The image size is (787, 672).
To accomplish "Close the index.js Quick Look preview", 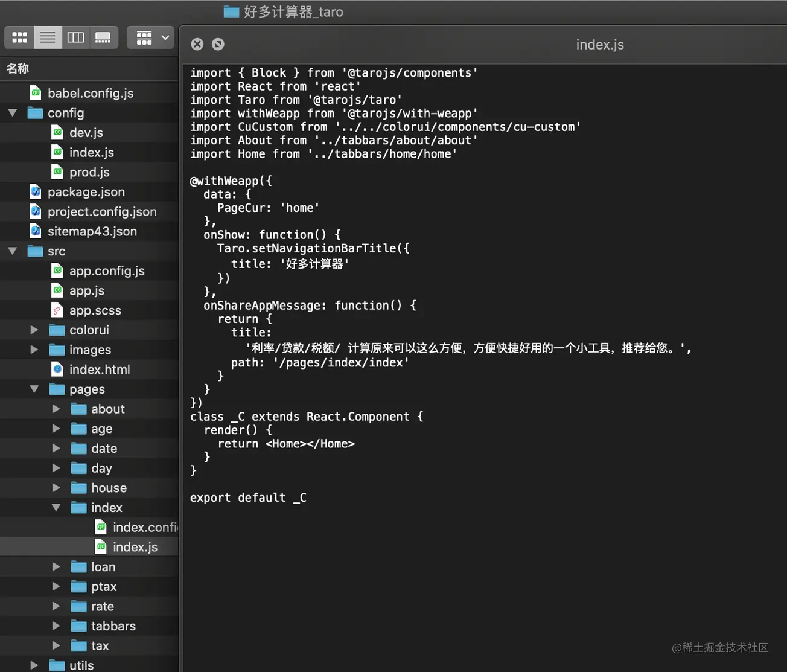I will pyautogui.click(x=197, y=44).
